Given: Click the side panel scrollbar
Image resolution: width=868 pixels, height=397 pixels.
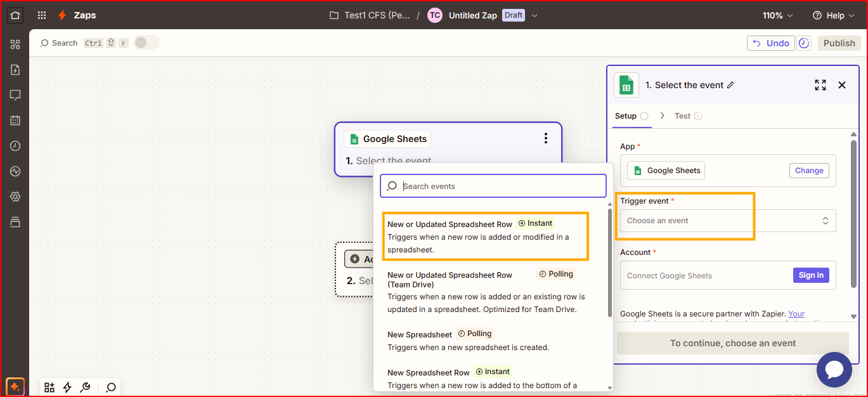Looking at the screenshot, I should point(853,212).
